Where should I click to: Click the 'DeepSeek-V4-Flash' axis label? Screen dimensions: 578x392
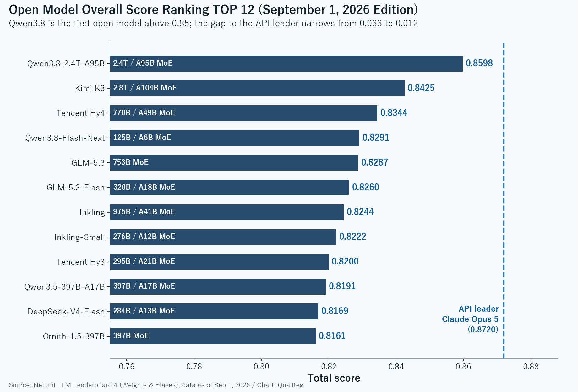click(66, 312)
